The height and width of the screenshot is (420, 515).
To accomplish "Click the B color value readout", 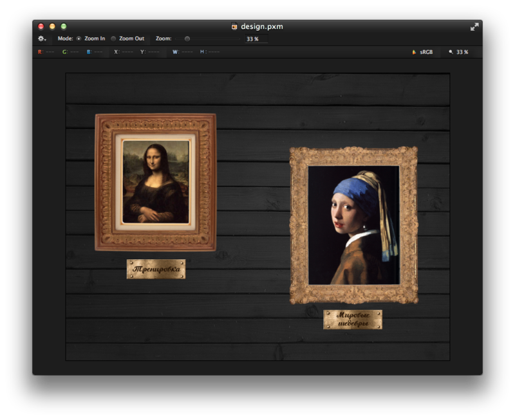I will point(95,52).
